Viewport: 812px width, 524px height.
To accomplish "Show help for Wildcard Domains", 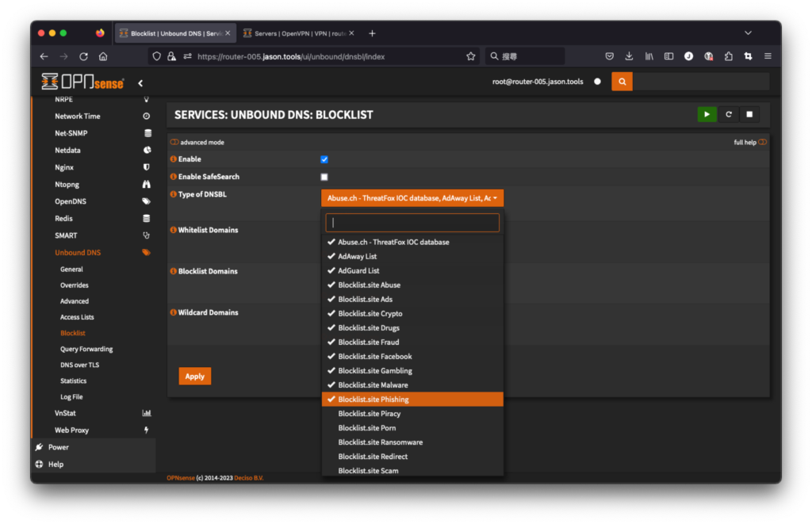I will [x=174, y=312].
